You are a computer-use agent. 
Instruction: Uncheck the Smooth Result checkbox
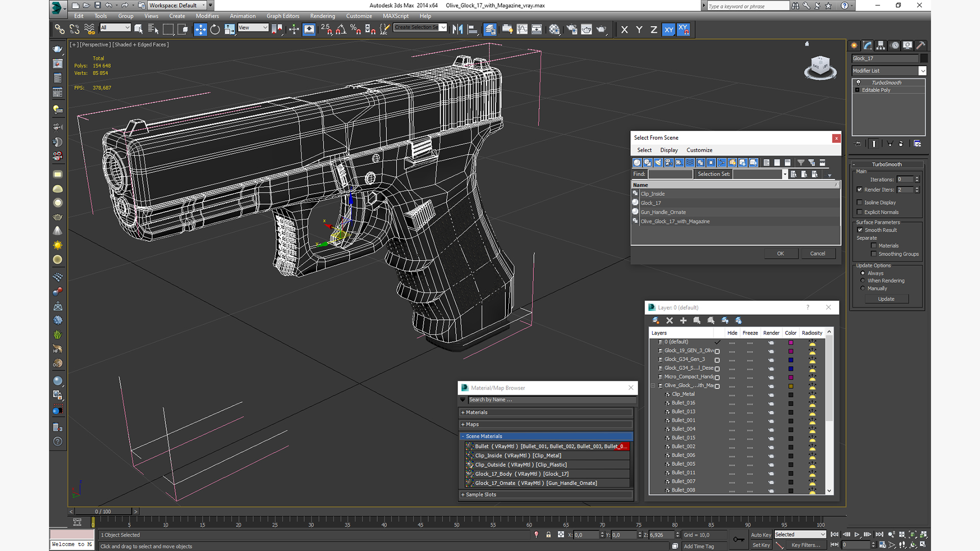860,230
